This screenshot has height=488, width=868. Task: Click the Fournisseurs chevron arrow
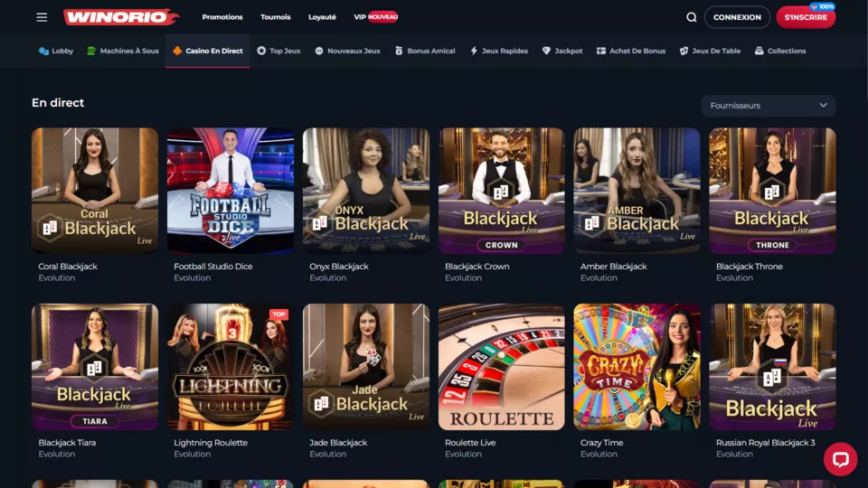pos(823,105)
